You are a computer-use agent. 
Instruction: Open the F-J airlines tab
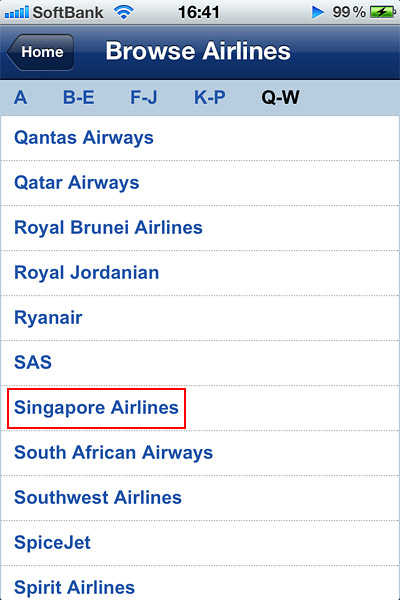144,98
